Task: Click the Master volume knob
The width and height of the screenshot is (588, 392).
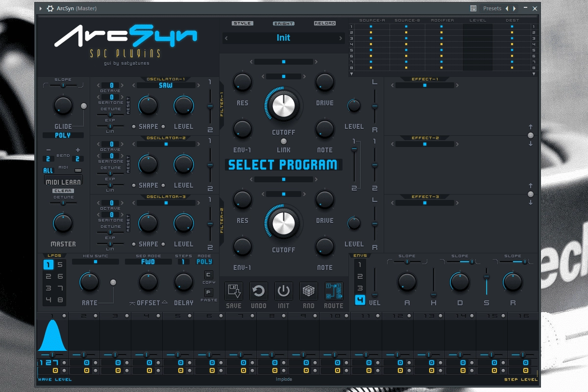Action: pyautogui.click(x=63, y=223)
